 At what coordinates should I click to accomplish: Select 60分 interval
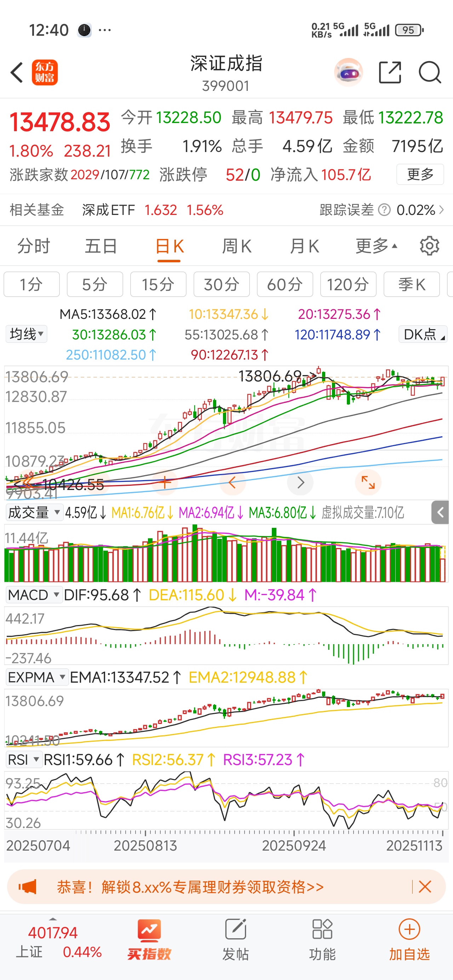click(285, 284)
